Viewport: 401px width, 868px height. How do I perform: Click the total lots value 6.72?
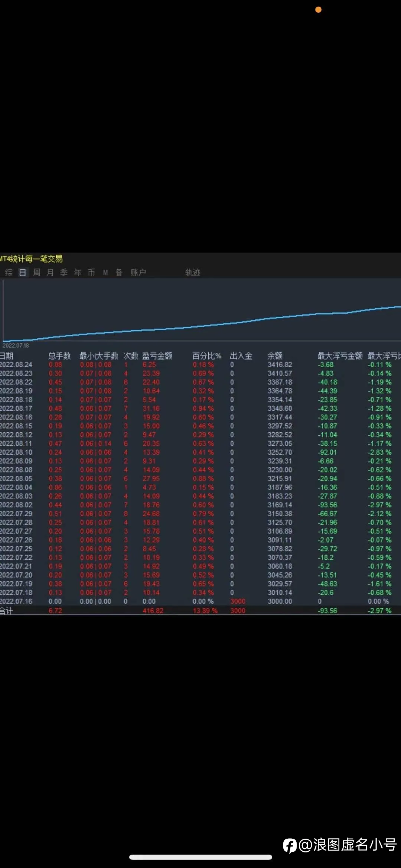[x=55, y=611]
